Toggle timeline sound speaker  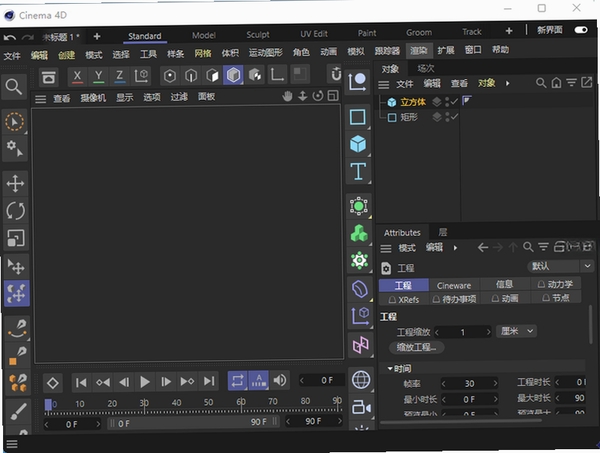tap(280, 380)
